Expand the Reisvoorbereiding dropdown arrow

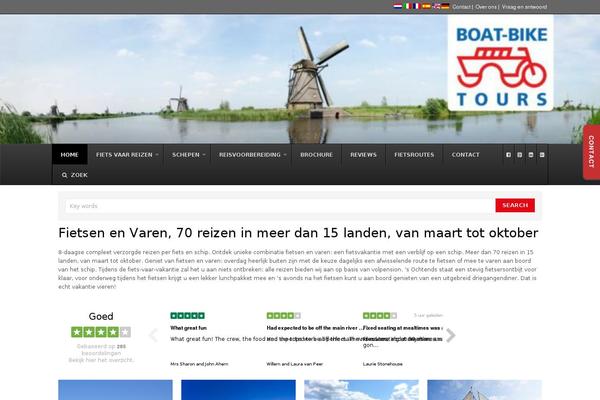(x=285, y=155)
